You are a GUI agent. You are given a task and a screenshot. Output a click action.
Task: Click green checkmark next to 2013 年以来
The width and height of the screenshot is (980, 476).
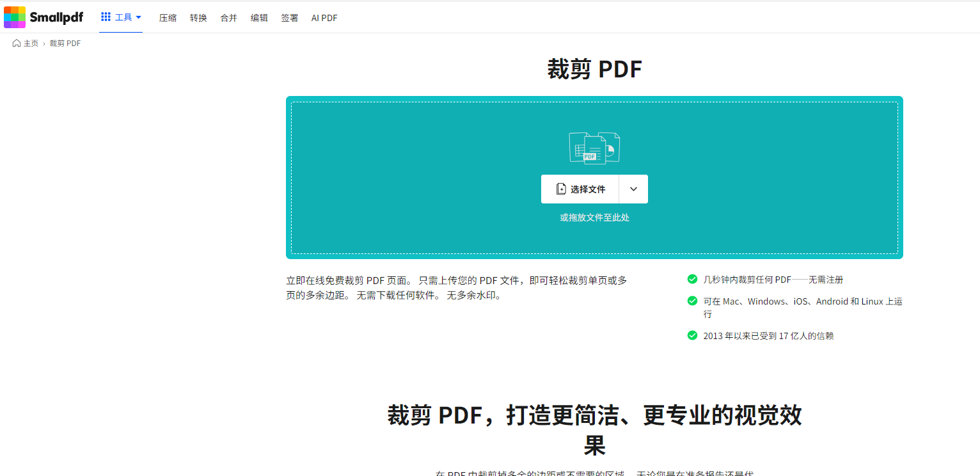pyautogui.click(x=692, y=335)
